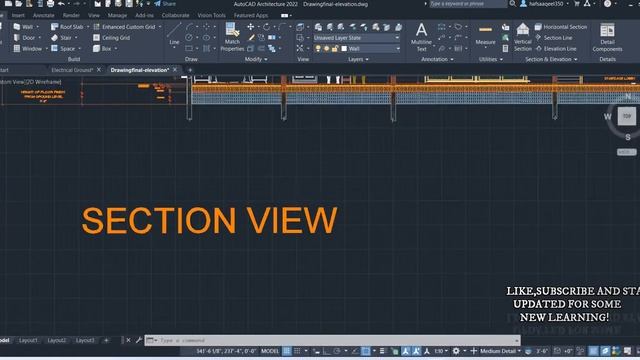Click the Ceiling Grid tool
Screen dimensions: 640x360
111,38
